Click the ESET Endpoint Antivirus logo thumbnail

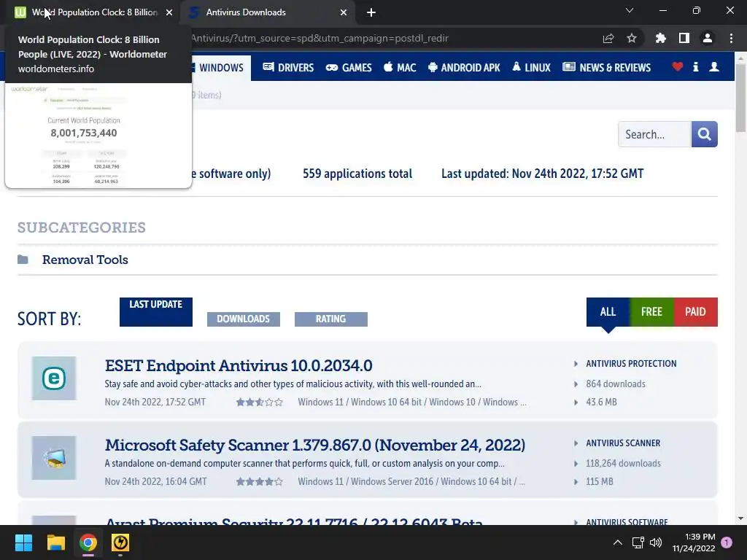[x=54, y=378]
